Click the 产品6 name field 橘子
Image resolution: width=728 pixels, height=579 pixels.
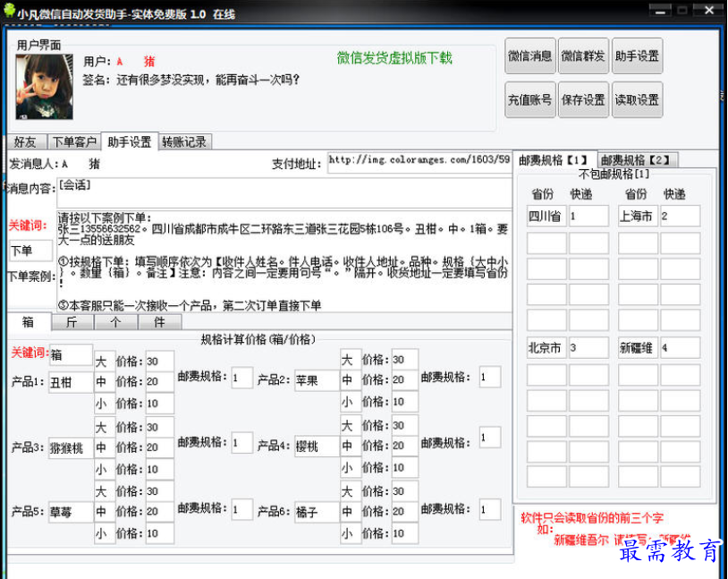point(317,512)
